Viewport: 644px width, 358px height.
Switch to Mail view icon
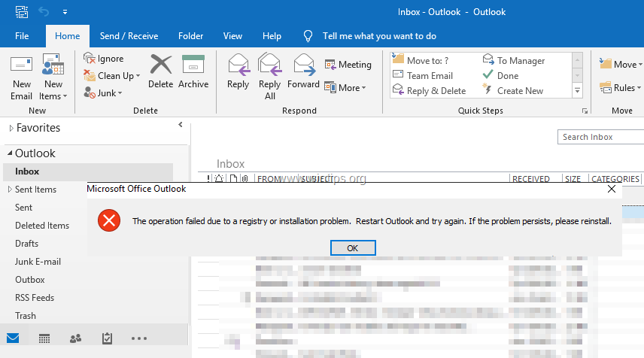tap(13, 338)
